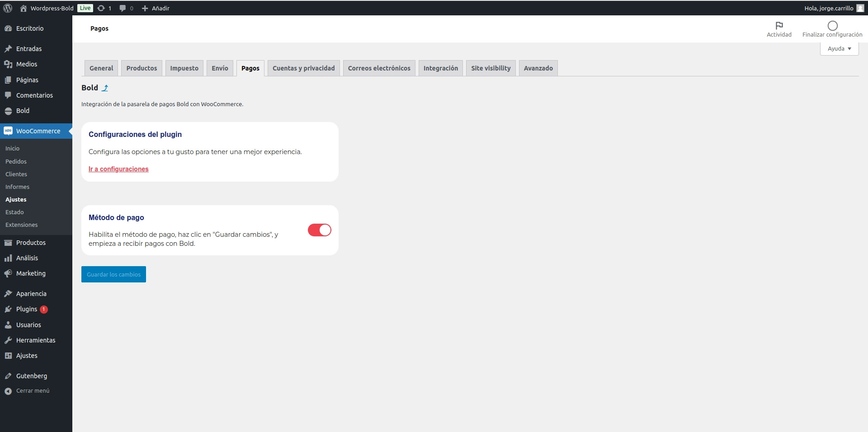Open the Bold plugin sidebar icon
Image resolution: width=868 pixels, height=432 pixels.
[x=8, y=111]
